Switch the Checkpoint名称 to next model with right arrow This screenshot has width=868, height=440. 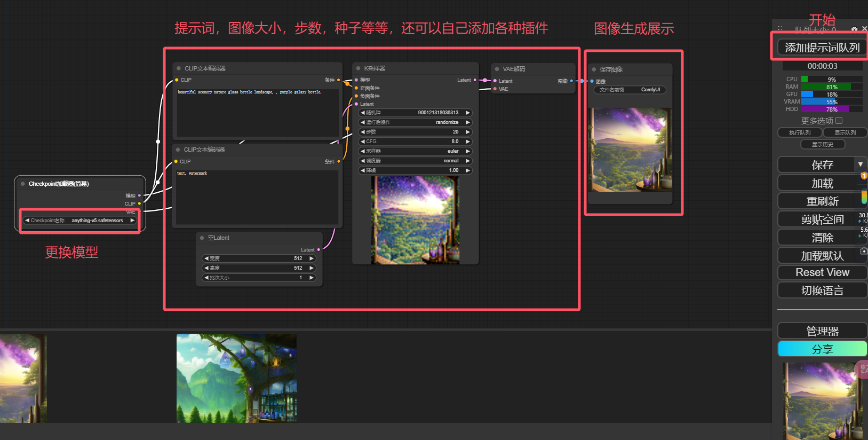(x=132, y=221)
